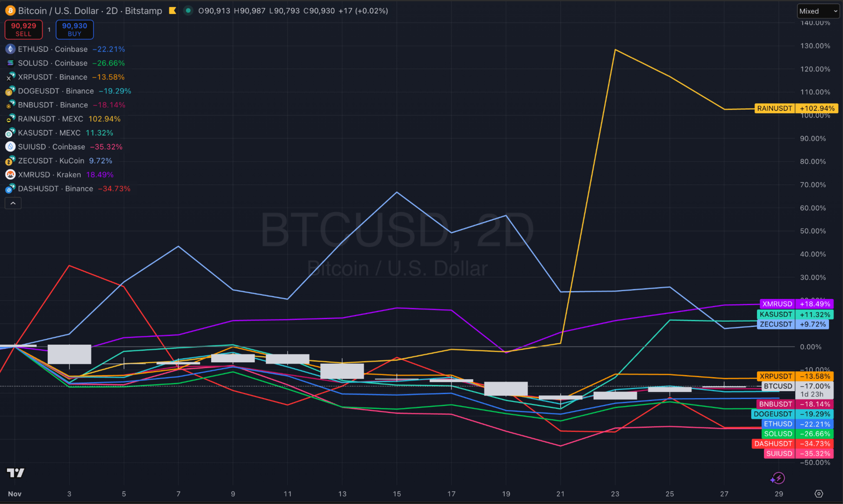Click the yellow flag icon beside Bitstamp

[x=173, y=11]
